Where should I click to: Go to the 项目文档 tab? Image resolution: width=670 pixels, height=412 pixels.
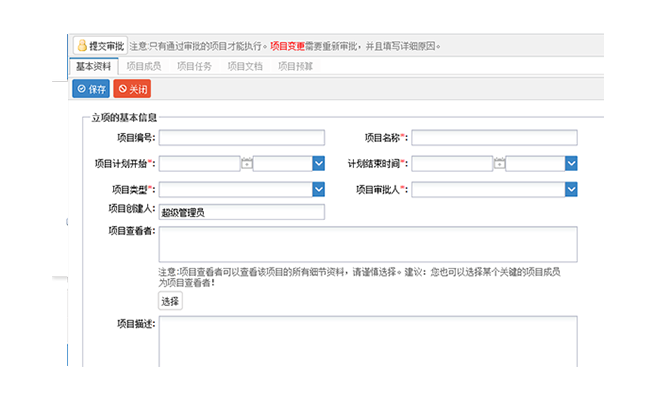click(245, 66)
